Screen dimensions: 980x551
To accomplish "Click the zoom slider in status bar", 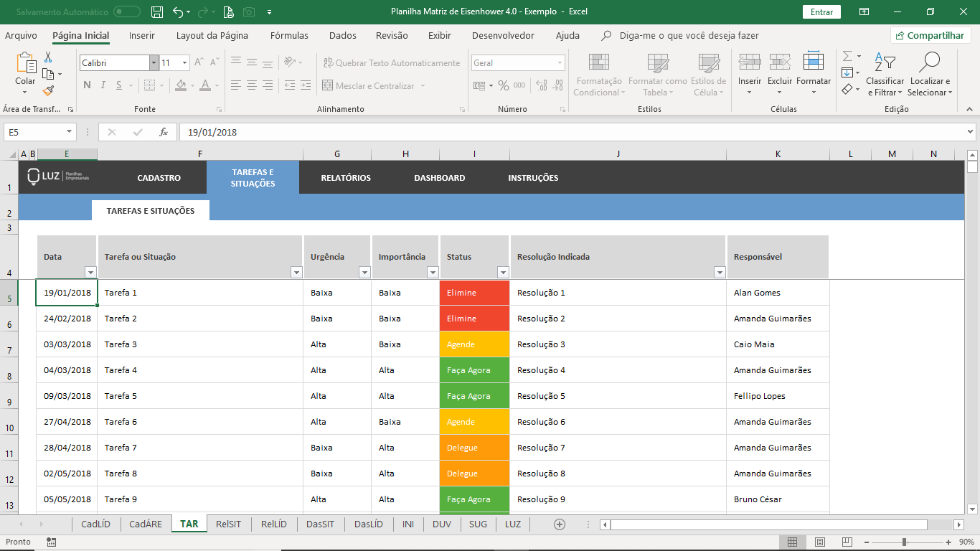I will (904, 542).
